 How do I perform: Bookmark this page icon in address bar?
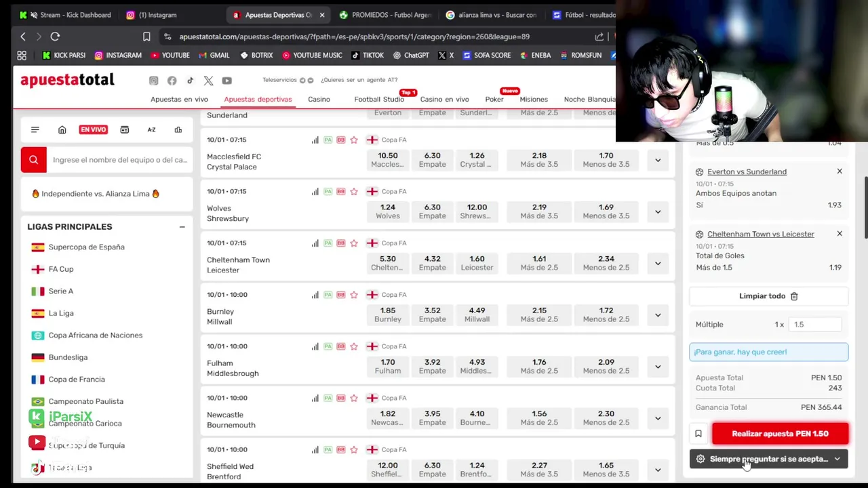click(x=146, y=37)
